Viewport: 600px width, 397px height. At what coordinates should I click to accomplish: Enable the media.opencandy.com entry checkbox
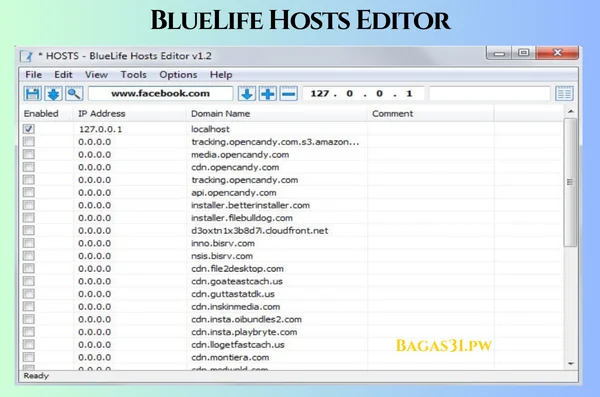click(29, 154)
